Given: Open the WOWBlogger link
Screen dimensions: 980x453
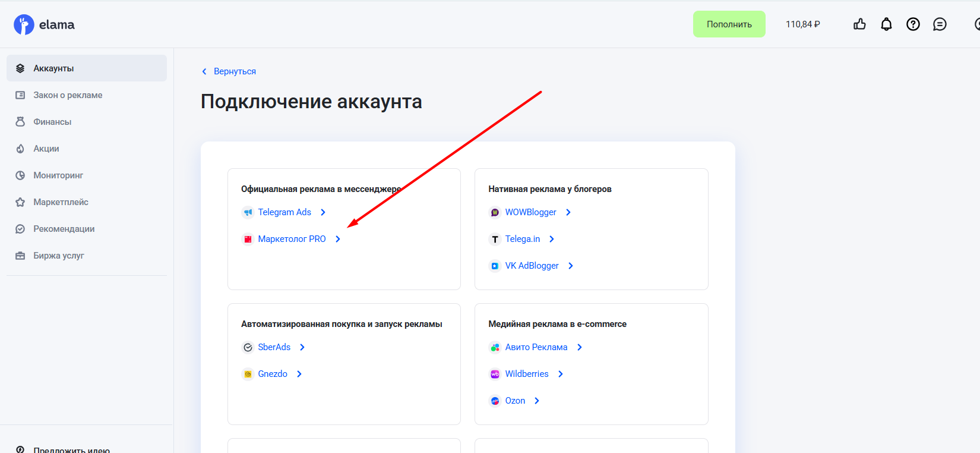Looking at the screenshot, I should 530,212.
